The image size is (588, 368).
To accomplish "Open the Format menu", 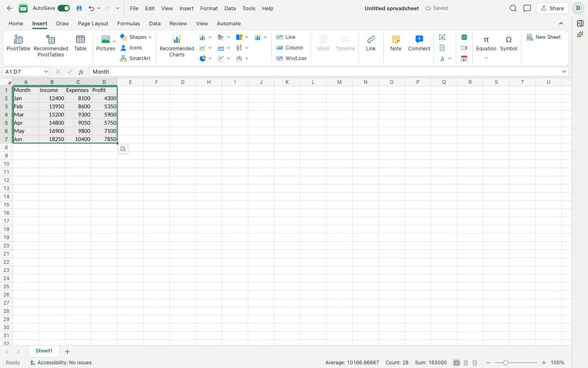I will [x=209, y=8].
